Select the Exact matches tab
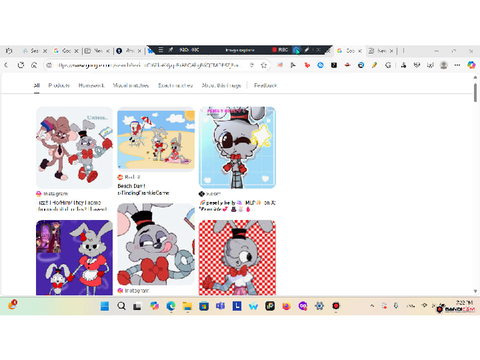 [x=175, y=85]
